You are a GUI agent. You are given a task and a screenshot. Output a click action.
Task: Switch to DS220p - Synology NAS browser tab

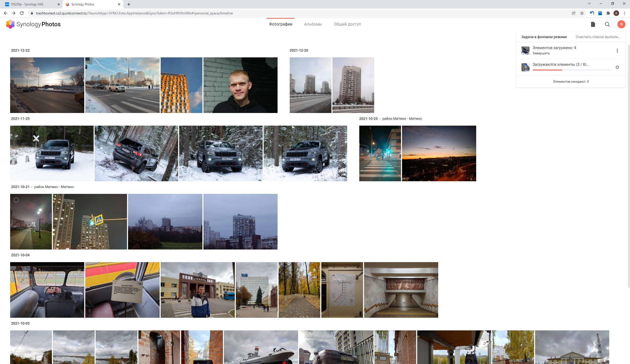point(32,4)
